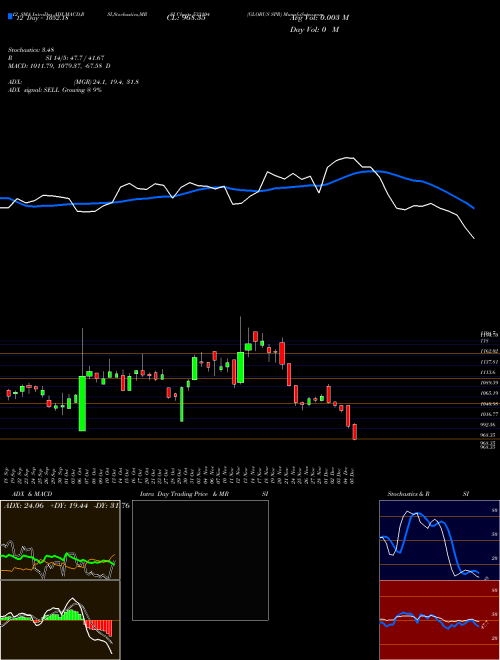Image resolution: width=500 pixels, height=660 pixels.
Task: Click the '-DY: 31.76' label
Action: pyautogui.click(x=111, y=506)
